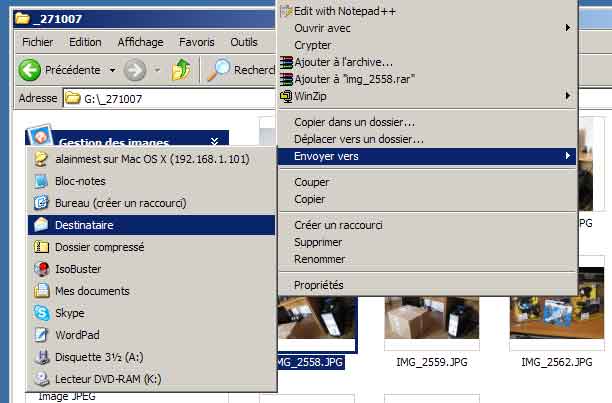Click the _271007 title bar folder icon
This screenshot has height=403, width=612.
pyautogui.click(x=23, y=18)
